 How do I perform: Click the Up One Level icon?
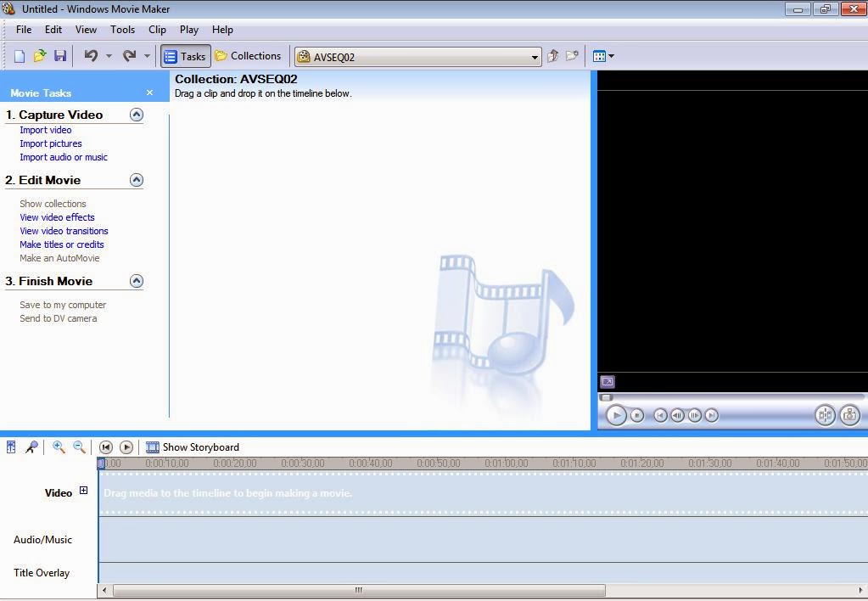pos(552,56)
